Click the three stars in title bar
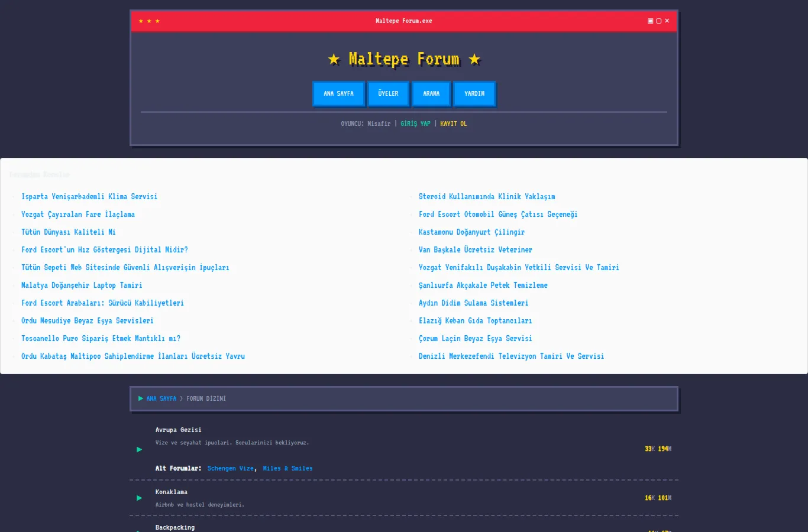The image size is (808, 532). click(x=149, y=21)
